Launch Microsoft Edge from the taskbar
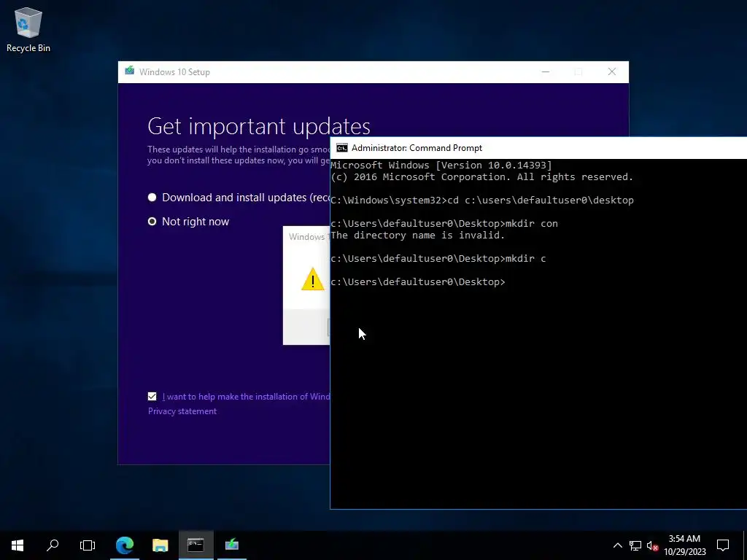 125,545
